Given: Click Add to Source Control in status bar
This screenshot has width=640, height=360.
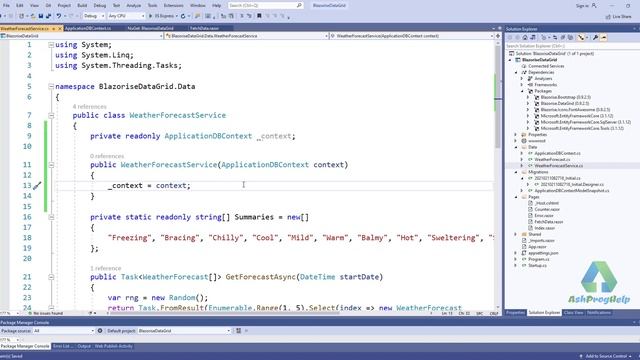Looking at the screenshot, I should click(x=605, y=356).
